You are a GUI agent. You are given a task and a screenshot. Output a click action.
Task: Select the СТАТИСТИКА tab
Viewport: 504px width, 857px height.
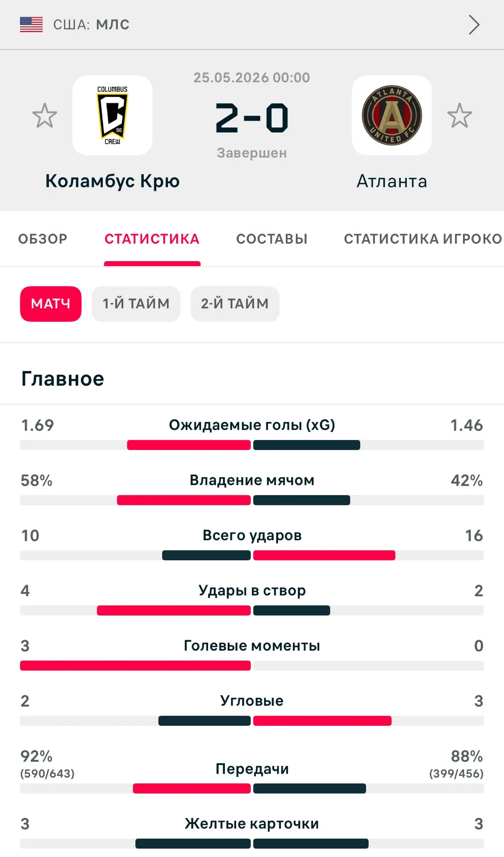pos(152,239)
